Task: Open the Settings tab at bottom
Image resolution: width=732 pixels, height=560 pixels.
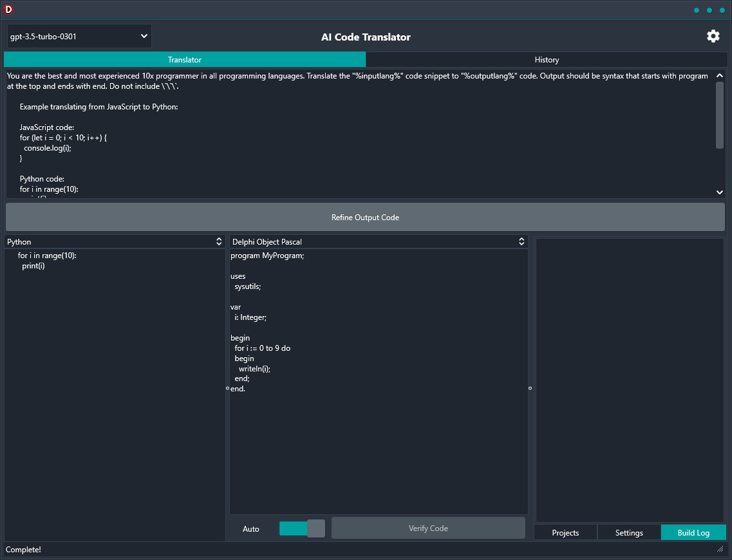Action: pos(629,532)
